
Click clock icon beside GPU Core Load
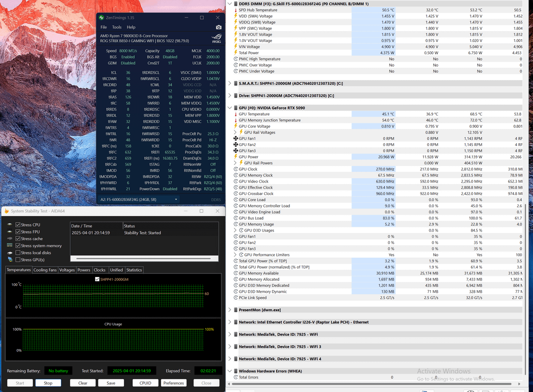pos(235,200)
